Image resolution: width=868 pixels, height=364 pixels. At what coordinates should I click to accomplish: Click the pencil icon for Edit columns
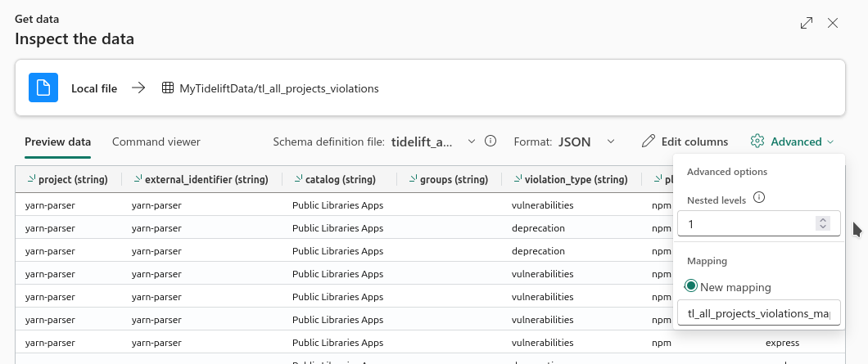coord(649,141)
